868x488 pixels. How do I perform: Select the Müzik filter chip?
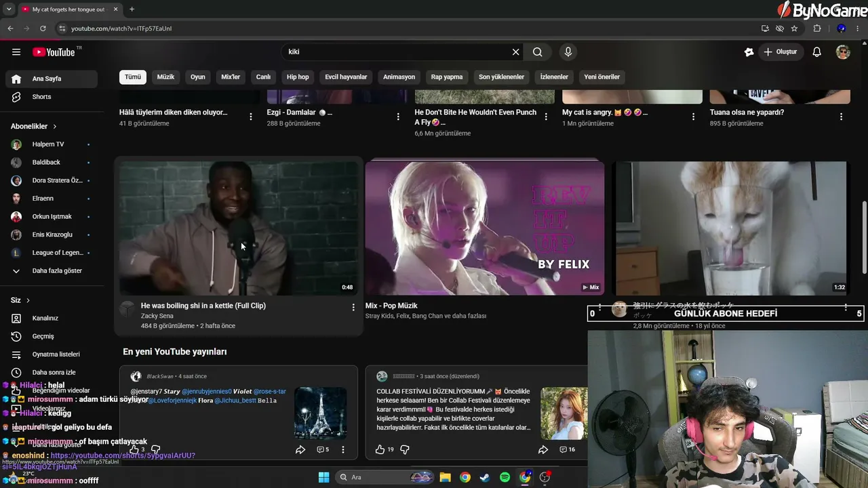(165, 77)
